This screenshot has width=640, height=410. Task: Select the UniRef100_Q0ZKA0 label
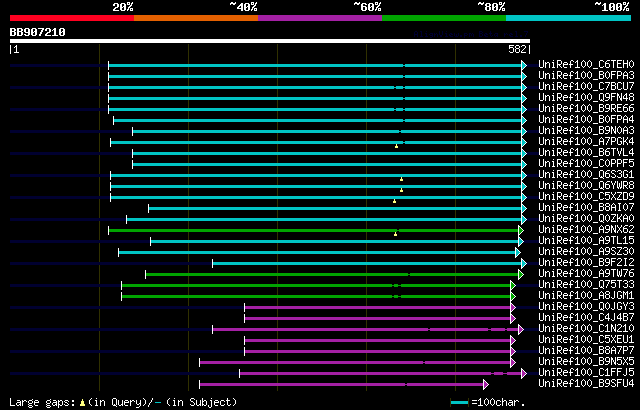pyautogui.click(x=586, y=219)
